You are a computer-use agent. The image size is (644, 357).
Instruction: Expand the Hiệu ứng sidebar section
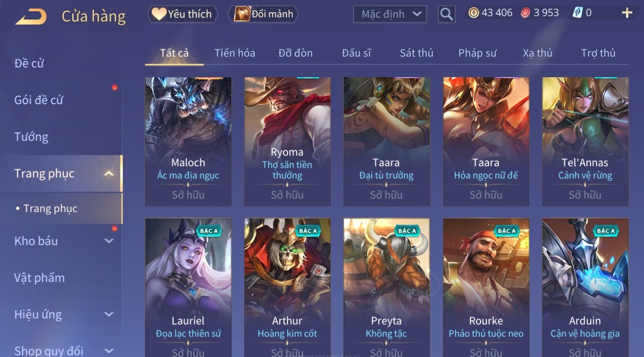pos(109,314)
